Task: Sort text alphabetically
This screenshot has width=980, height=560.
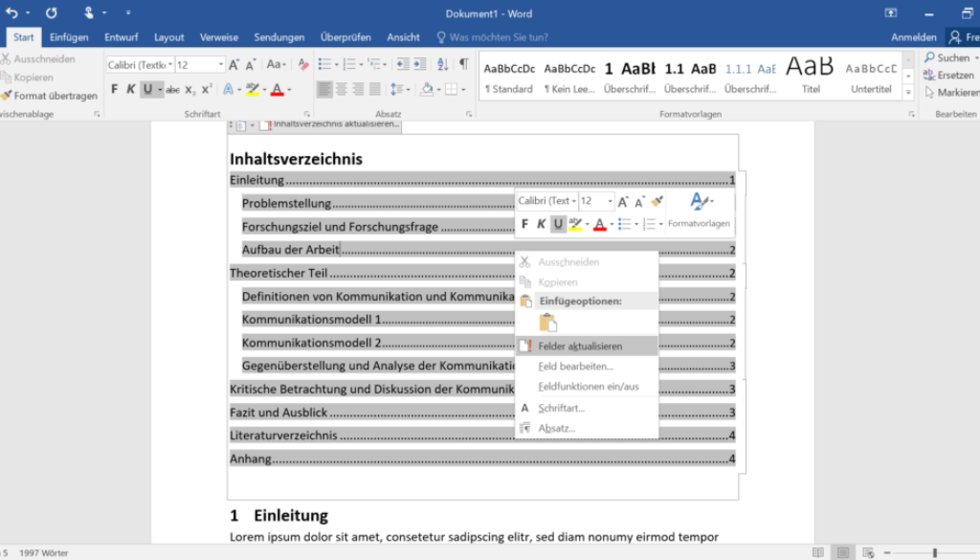Action: (442, 64)
